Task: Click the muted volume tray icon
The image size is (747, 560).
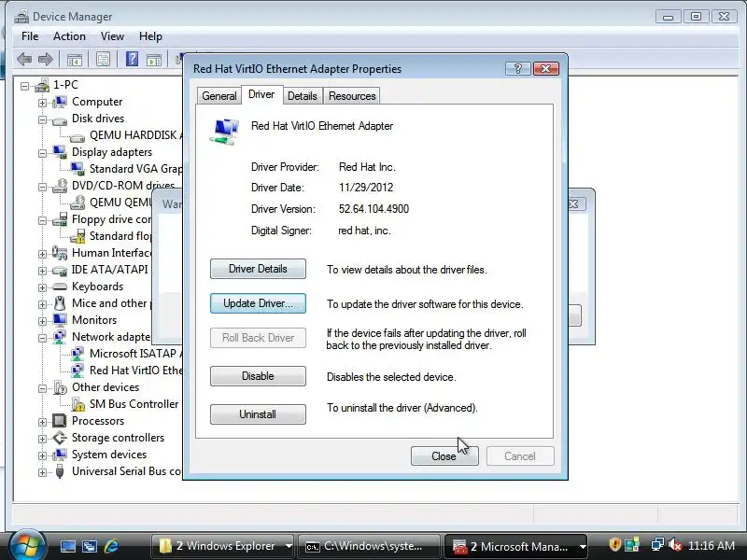Action: coord(674,545)
